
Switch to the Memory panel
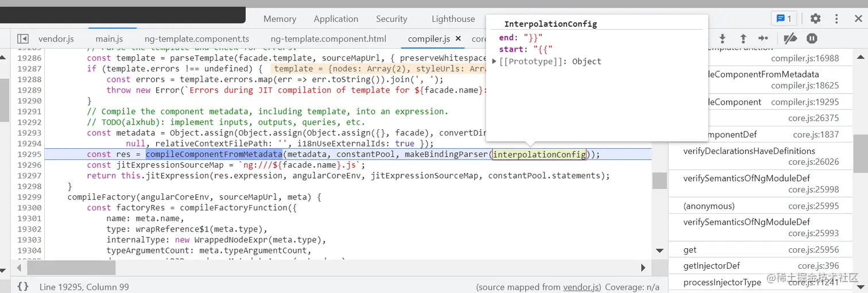pyautogui.click(x=280, y=19)
